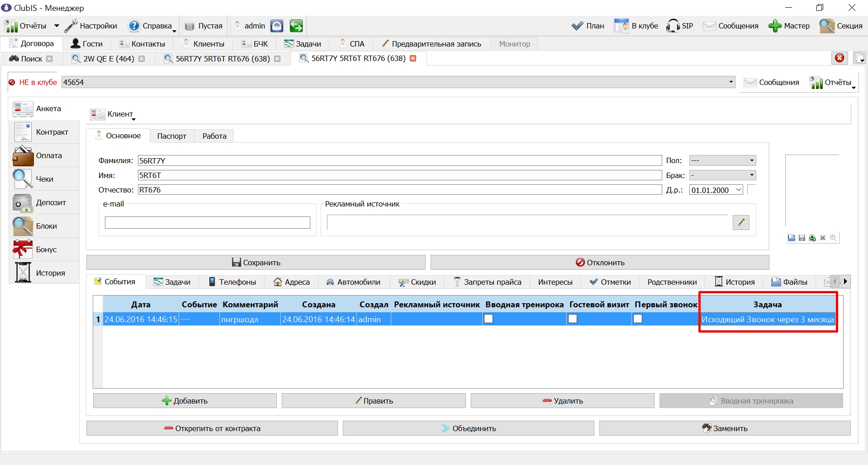Expand the Справка menu
Image resolution: width=868 pixels, height=465 pixels.
pyautogui.click(x=152, y=26)
